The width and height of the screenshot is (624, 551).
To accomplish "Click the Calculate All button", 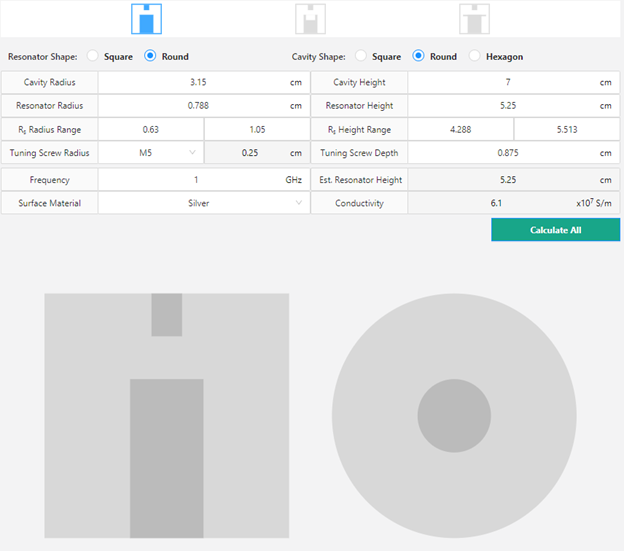I will coord(556,230).
